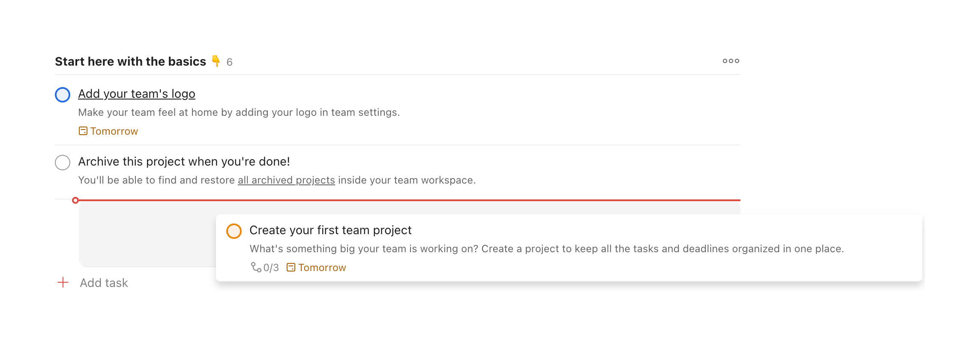Mark 'Create your first team project' as done
The height and width of the screenshot is (347, 980).
pos(234,231)
